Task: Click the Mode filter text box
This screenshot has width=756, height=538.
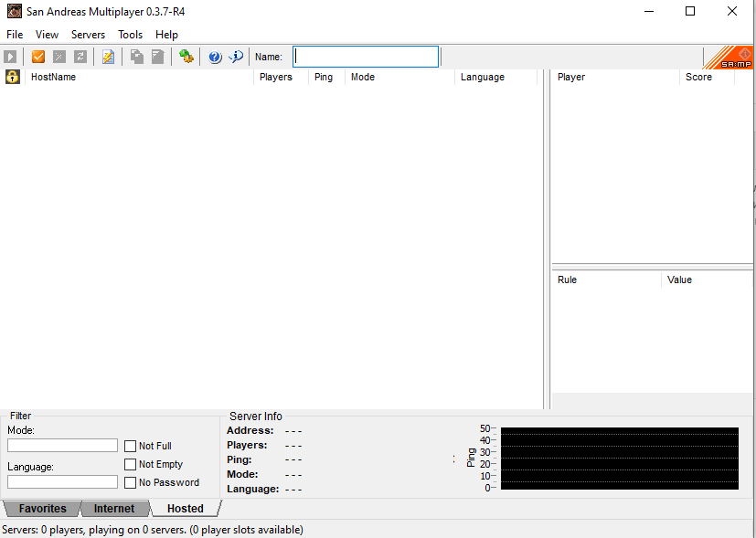Action: (x=62, y=446)
